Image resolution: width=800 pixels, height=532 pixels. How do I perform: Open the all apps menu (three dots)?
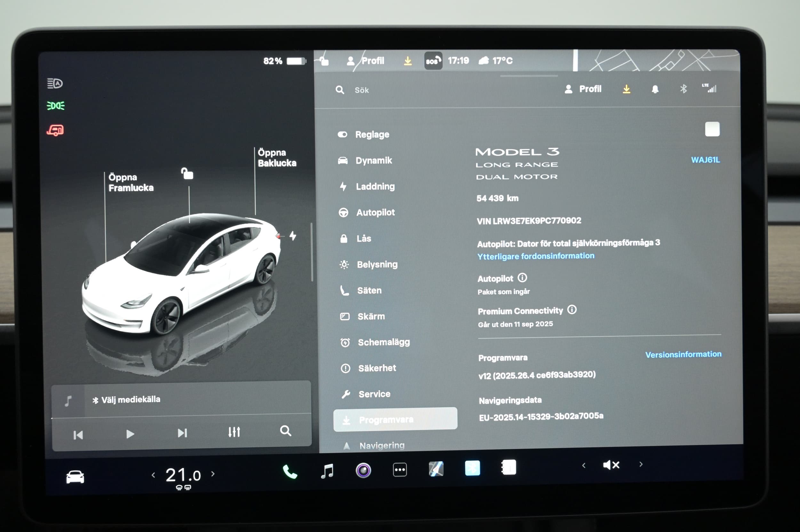point(400,470)
